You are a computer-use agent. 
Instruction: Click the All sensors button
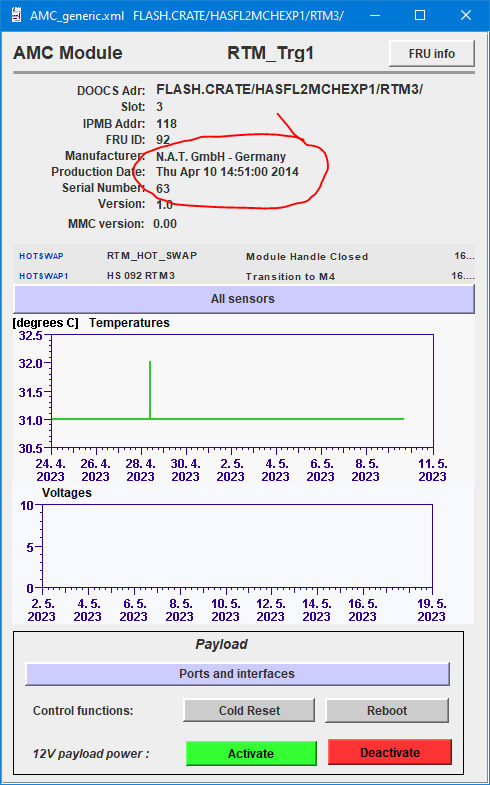click(244, 299)
